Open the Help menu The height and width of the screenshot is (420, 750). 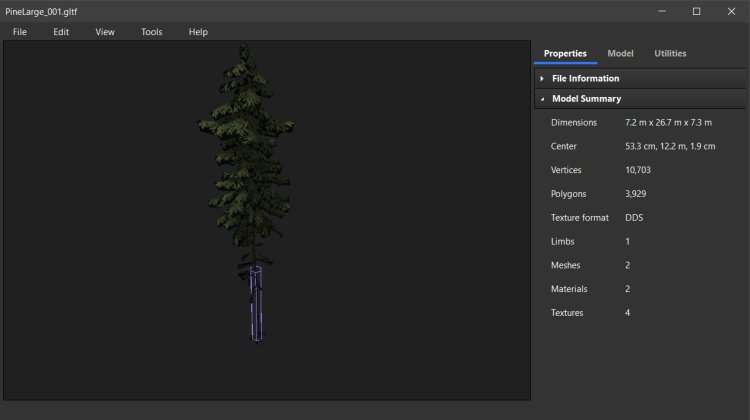198,32
